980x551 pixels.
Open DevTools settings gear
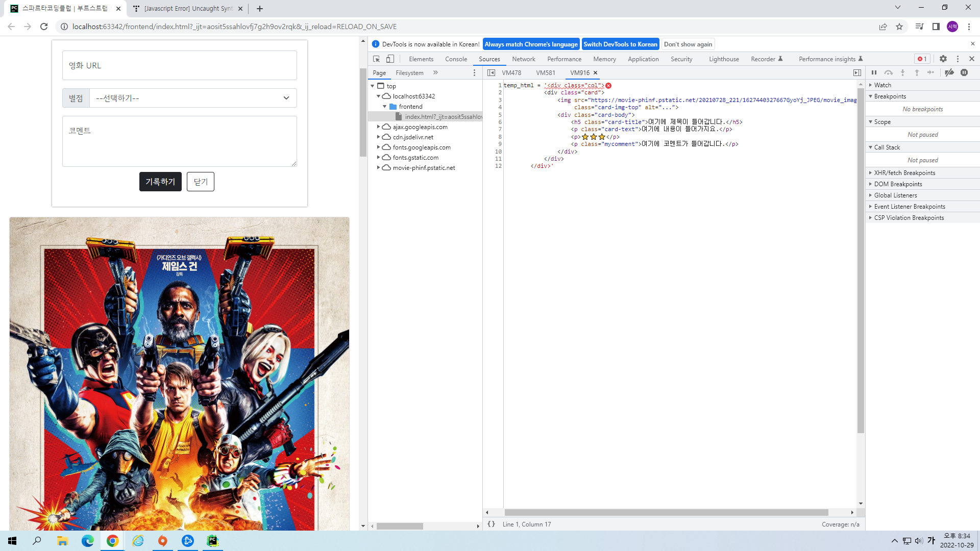tap(943, 59)
